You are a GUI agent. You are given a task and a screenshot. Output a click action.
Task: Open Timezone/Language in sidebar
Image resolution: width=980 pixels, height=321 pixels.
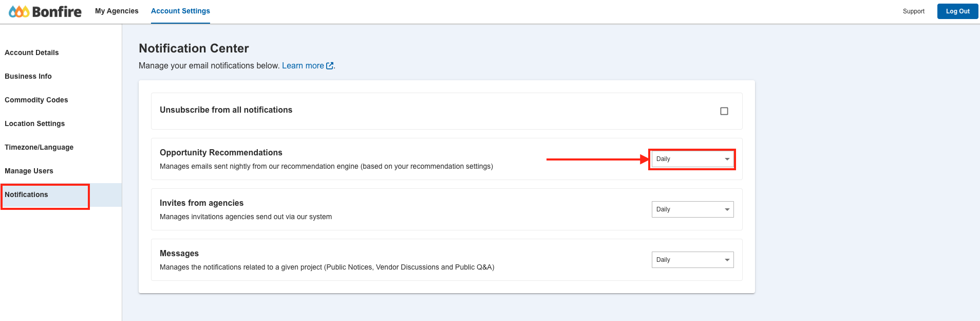(x=39, y=147)
